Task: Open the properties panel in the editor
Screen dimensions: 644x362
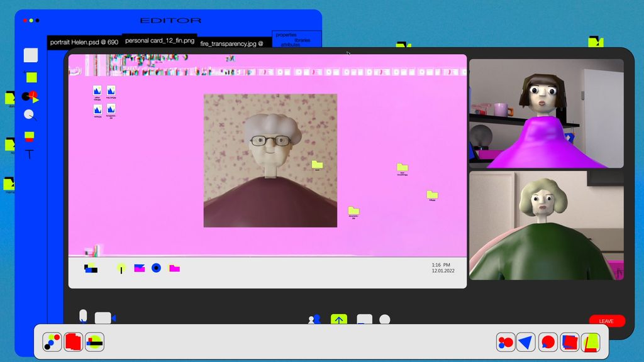Action: point(286,35)
